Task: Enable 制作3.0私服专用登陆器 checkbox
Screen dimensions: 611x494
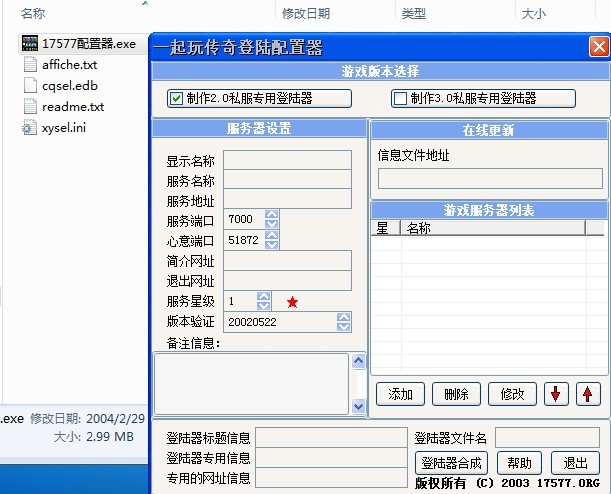Action: 401,98
